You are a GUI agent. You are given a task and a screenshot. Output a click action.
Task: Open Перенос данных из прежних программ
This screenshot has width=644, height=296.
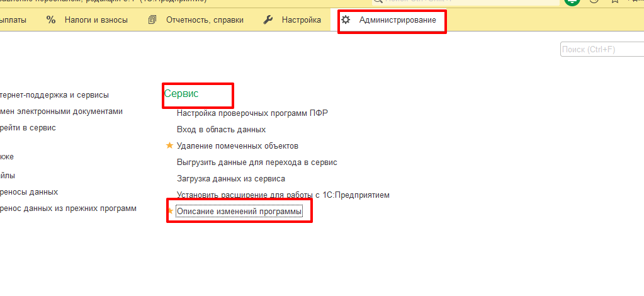pos(68,208)
